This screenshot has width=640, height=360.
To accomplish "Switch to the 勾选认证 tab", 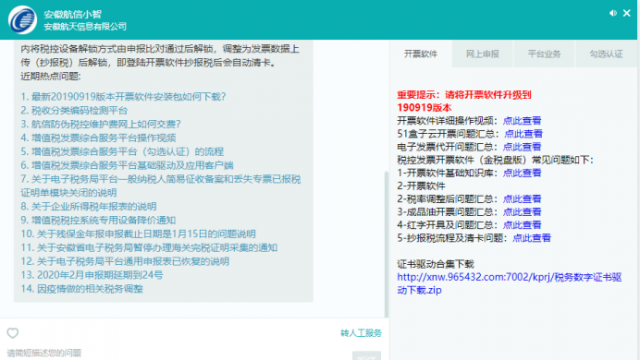I will 606,54.
